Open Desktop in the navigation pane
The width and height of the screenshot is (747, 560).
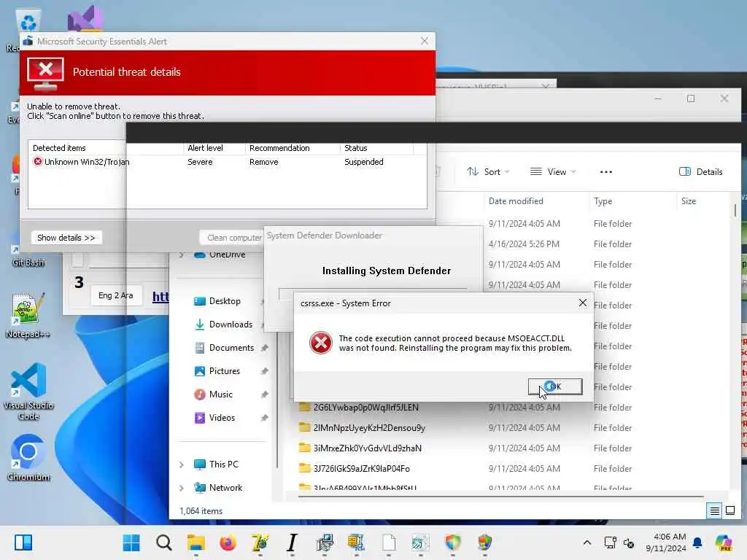224,301
